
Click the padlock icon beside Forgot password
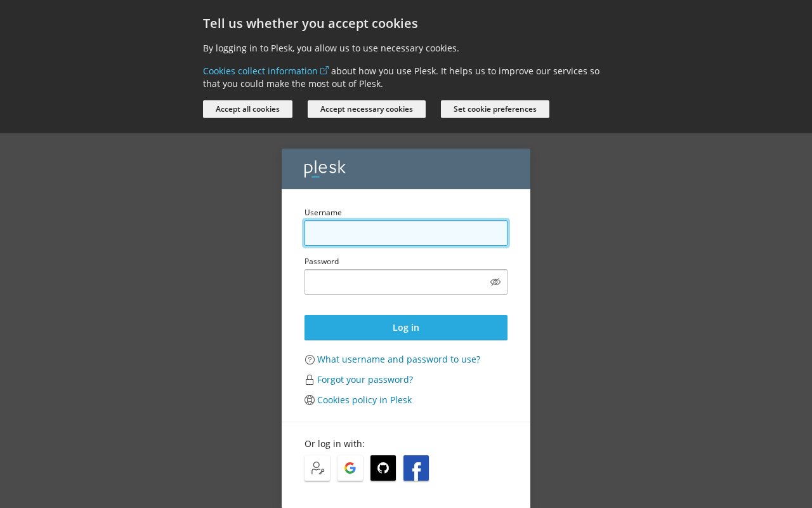coord(310,380)
